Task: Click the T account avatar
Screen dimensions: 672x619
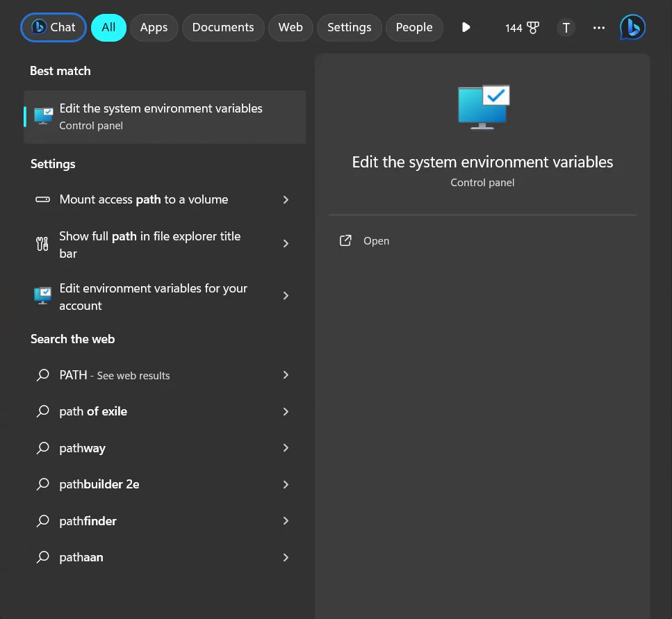Action: pos(566,28)
